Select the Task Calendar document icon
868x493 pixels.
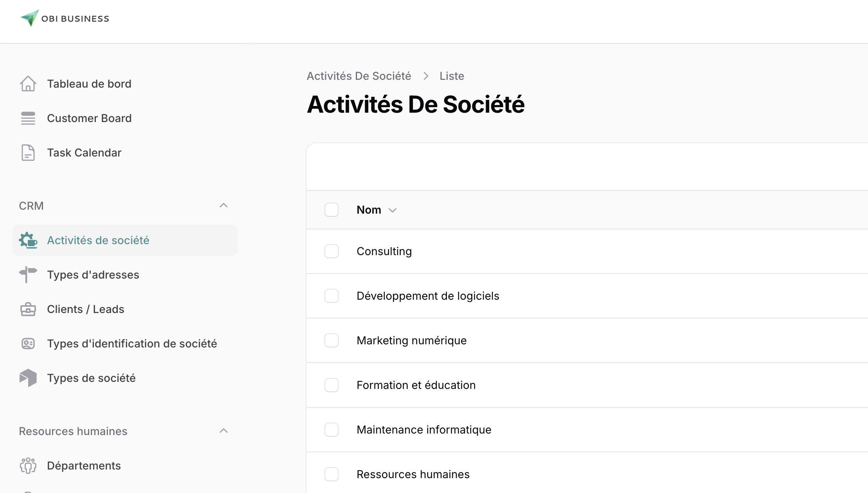[x=28, y=153]
